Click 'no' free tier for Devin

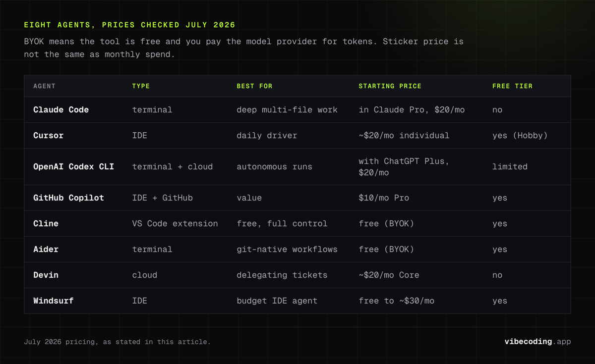[497, 275]
